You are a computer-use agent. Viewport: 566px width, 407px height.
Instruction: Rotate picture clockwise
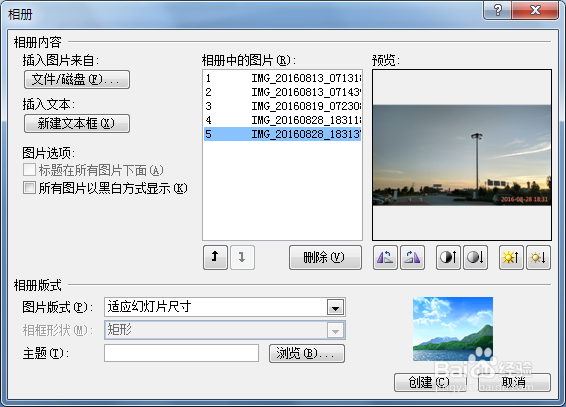tap(412, 257)
